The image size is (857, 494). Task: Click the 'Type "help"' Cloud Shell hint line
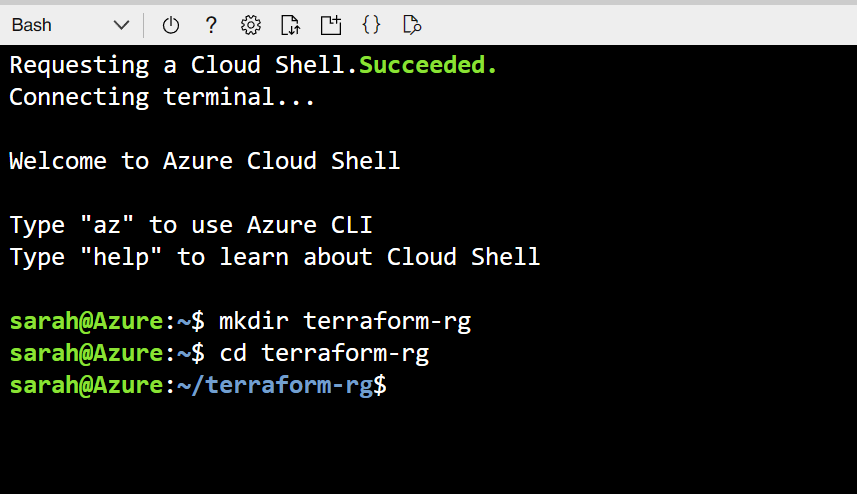[x=275, y=257]
